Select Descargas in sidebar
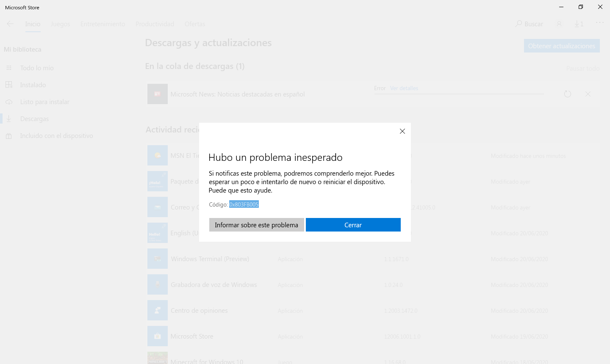Screen dimensions: 610x364 34,119
